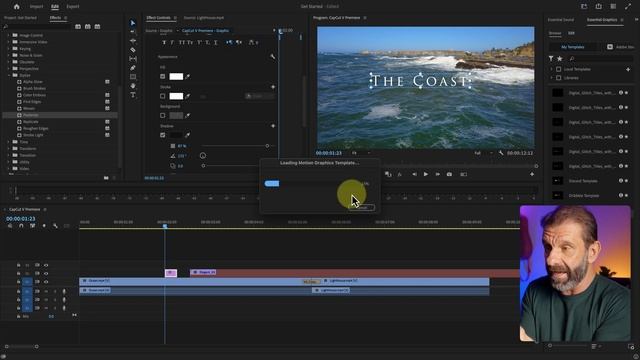Switch to the Import tab
The image size is (640, 360).
pyautogui.click(x=36, y=7)
